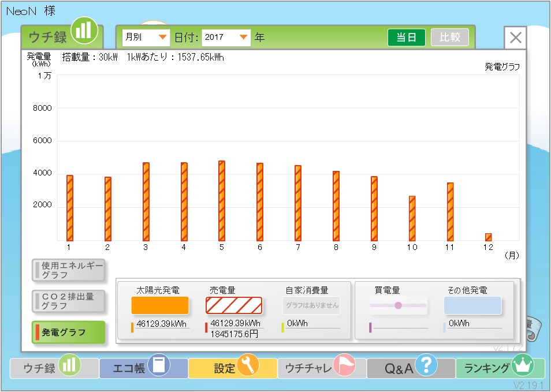Click the orange 太陽光発電 color swatch
Screen dimensions: 551x392
tap(160, 305)
